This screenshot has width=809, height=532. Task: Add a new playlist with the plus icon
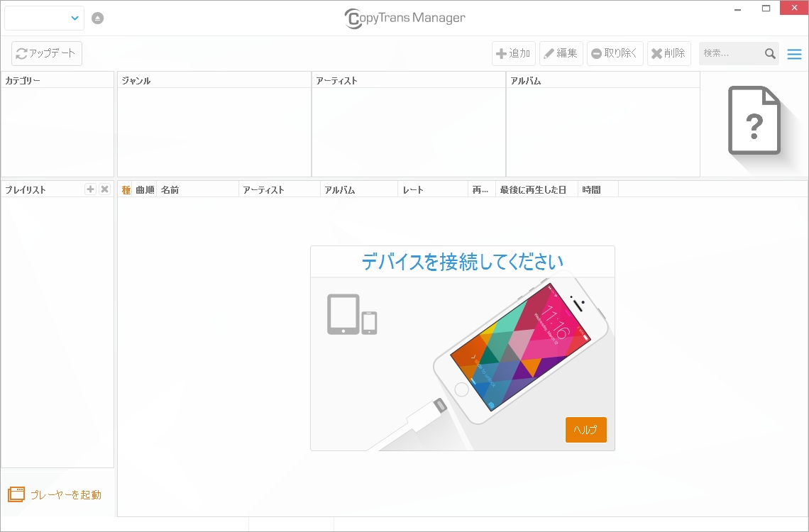[x=90, y=189]
